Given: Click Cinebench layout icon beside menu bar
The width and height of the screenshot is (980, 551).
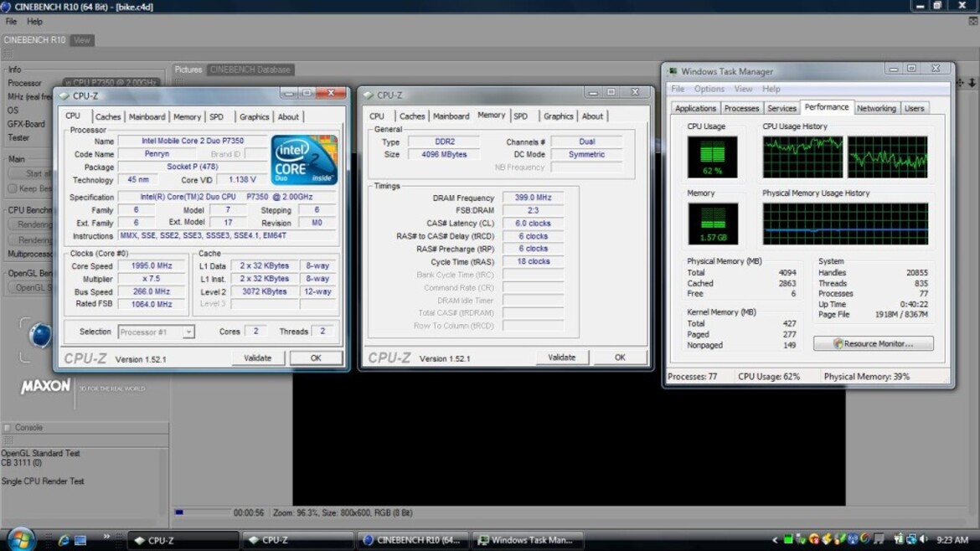Looking at the screenshot, I should click(973, 21).
